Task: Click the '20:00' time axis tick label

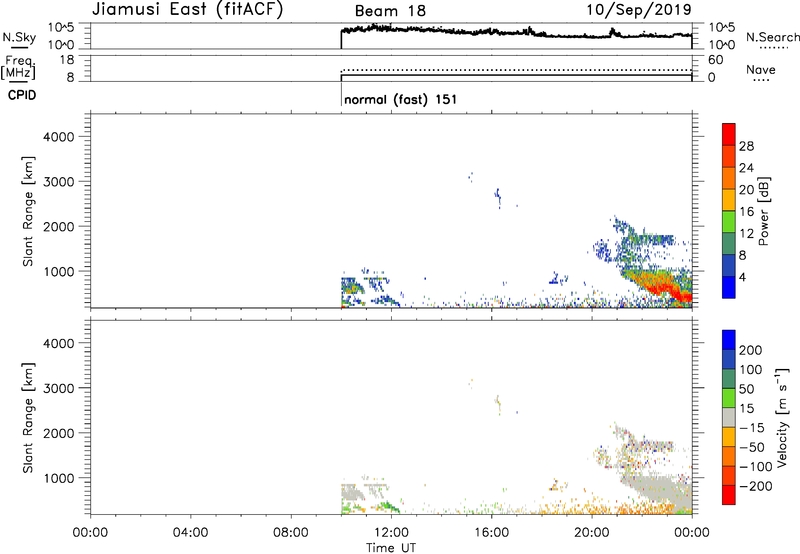Action: [592, 533]
